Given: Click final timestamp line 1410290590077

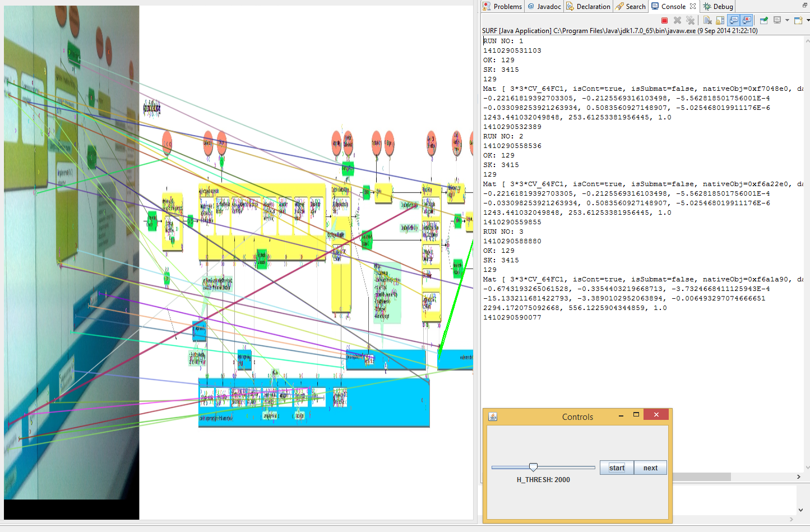Looking at the screenshot, I should pyautogui.click(x=512, y=317).
